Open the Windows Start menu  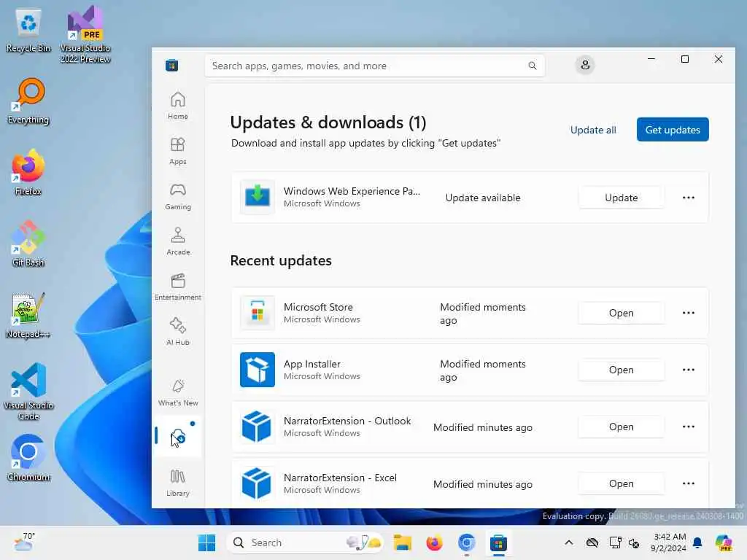click(206, 542)
